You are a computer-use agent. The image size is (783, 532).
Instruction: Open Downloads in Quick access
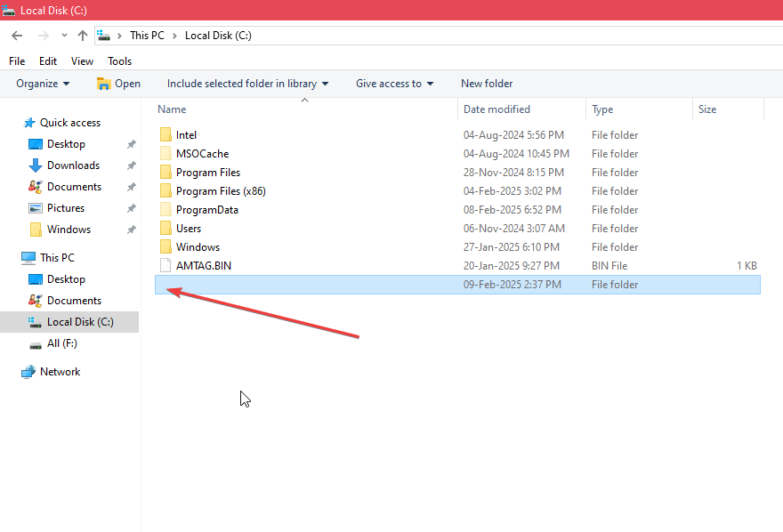73,165
